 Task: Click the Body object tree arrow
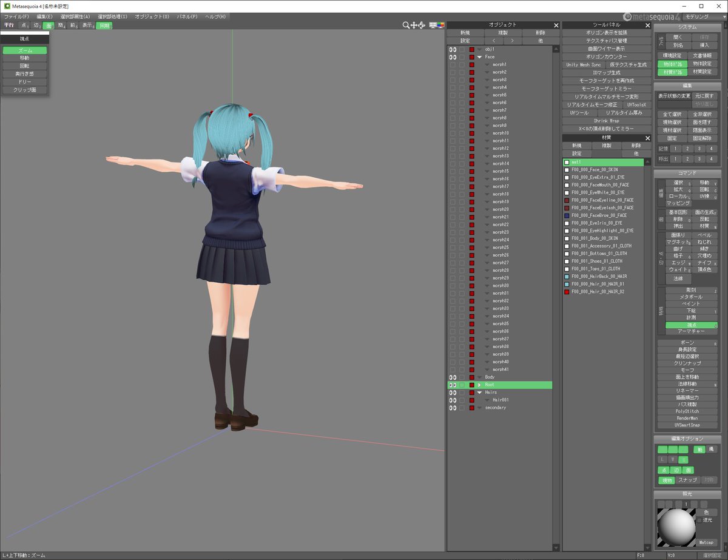tap(479, 377)
